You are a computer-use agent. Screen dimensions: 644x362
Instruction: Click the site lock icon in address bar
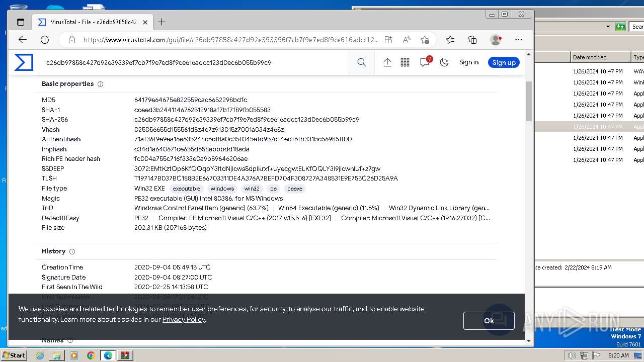[72, 40]
